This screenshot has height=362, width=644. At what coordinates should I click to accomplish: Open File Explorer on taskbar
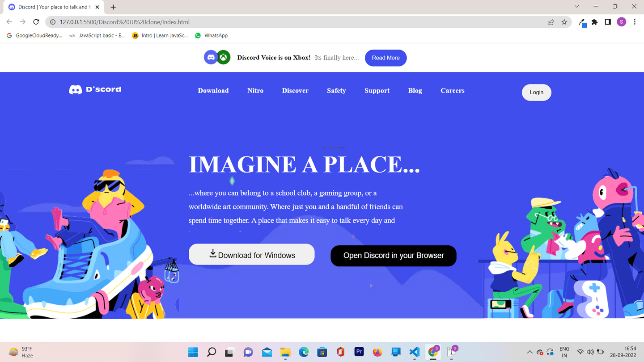click(x=285, y=352)
